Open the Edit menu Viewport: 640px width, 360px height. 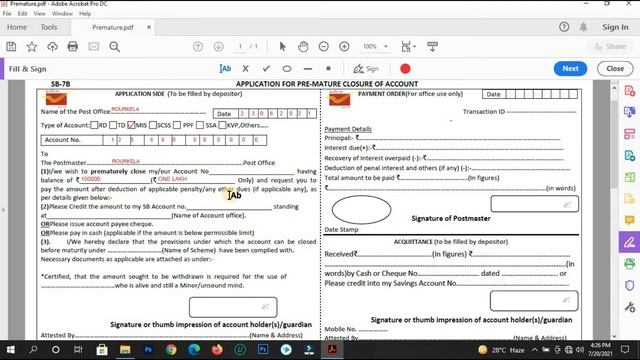[22, 13]
